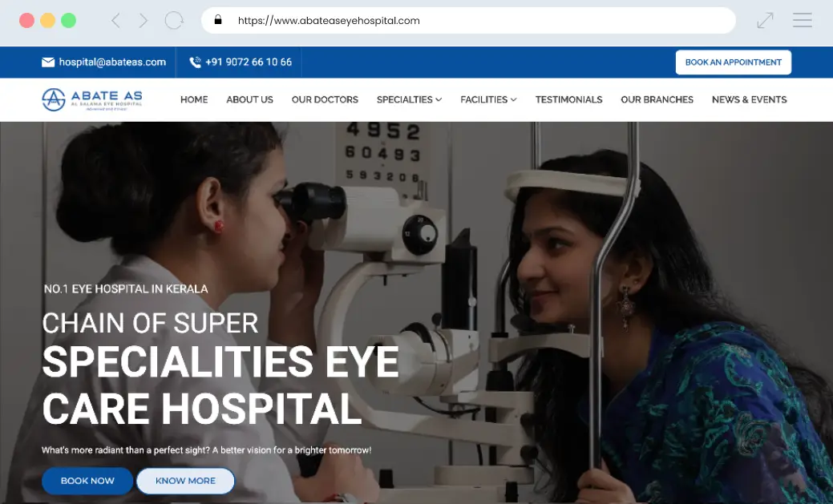Click the Book Now button

pos(87,481)
